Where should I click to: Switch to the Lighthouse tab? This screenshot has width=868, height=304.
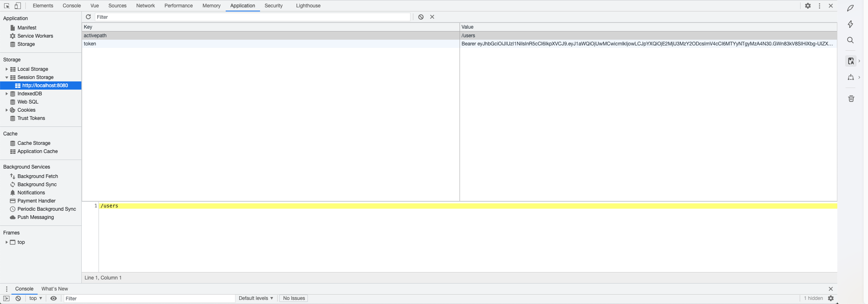(x=308, y=6)
